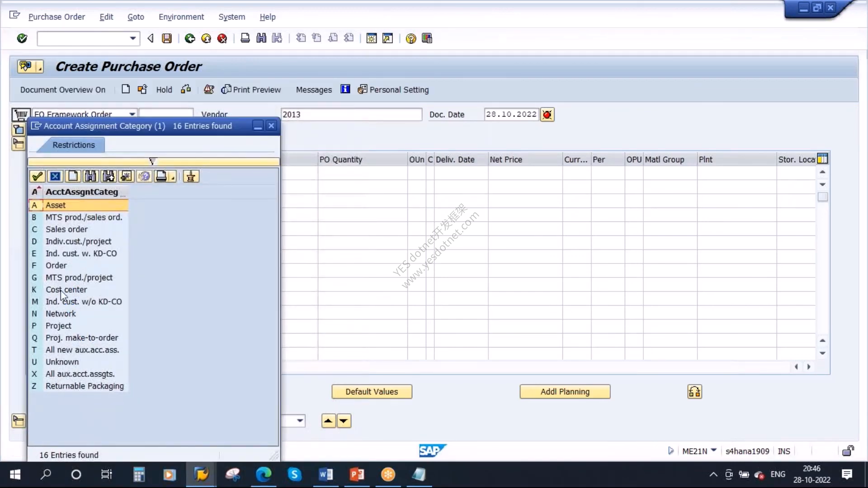Click the blue Messages info icon
The image size is (868, 488).
click(345, 89)
